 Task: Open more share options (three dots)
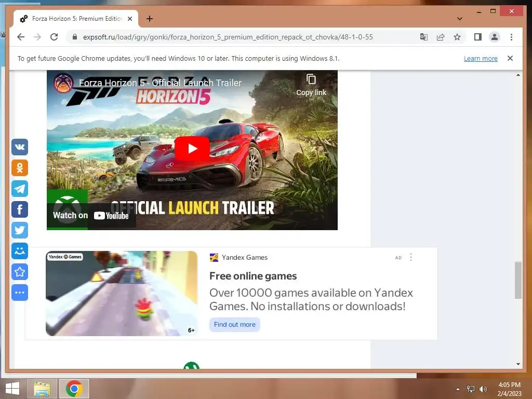(x=20, y=292)
